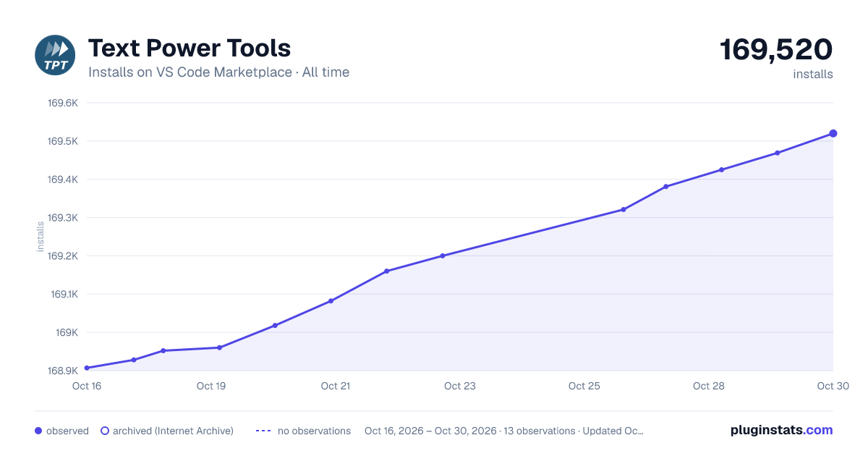Click the Oct 16 x-axis label
The height and width of the screenshot is (456, 868).
[87, 386]
